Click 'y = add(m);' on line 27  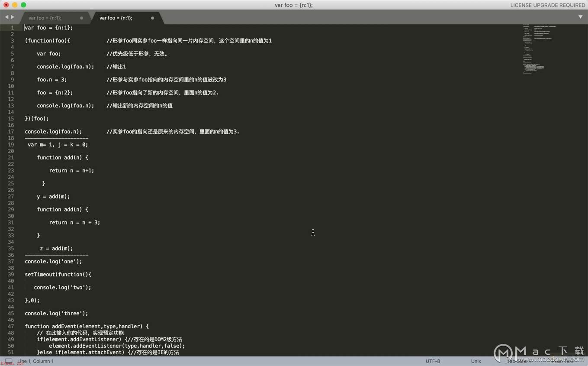53,197
